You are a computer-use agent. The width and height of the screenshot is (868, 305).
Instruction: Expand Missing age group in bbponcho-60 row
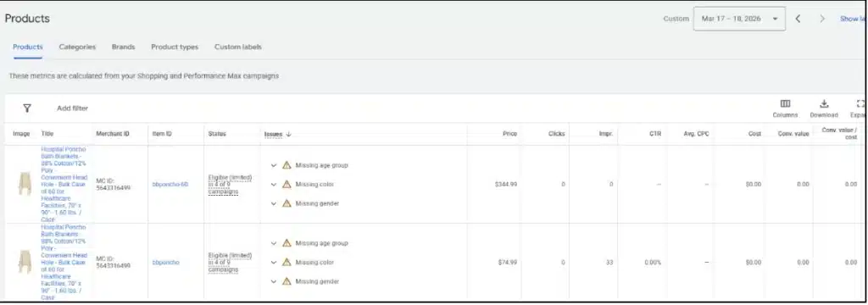274,165
